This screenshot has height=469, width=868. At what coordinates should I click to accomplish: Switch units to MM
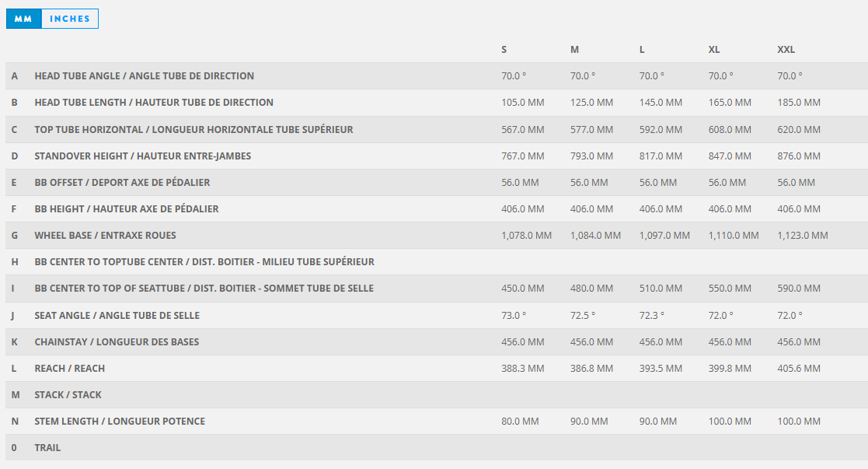[23, 19]
